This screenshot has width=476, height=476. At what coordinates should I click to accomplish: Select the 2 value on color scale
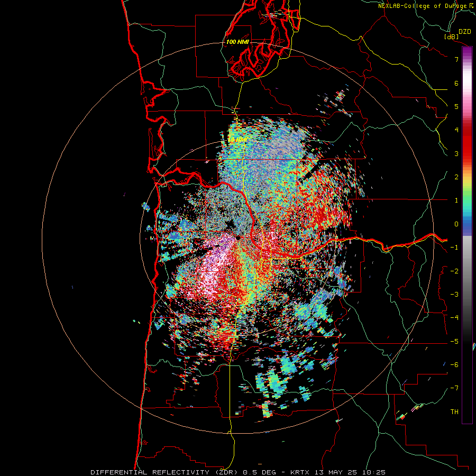pyautogui.click(x=456, y=177)
